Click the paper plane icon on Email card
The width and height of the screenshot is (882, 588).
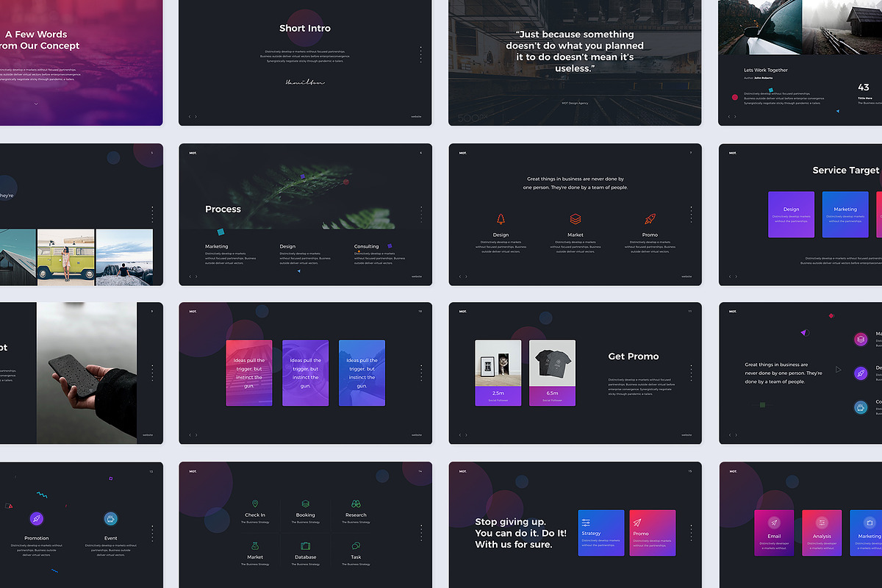[x=774, y=523]
